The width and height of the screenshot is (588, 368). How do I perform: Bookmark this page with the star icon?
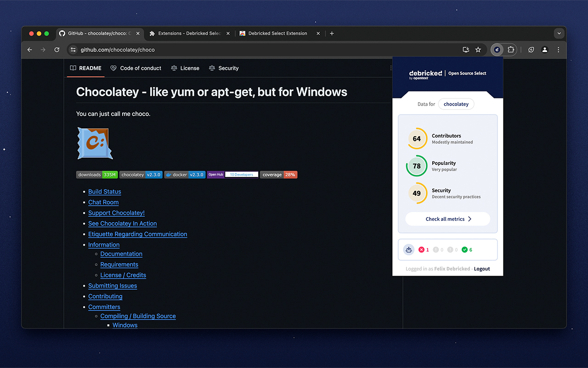(x=478, y=50)
